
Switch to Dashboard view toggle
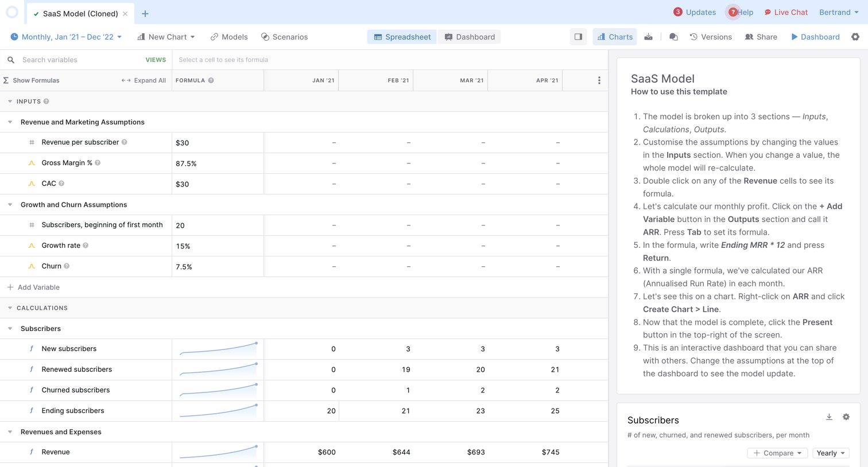pos(470,37)
